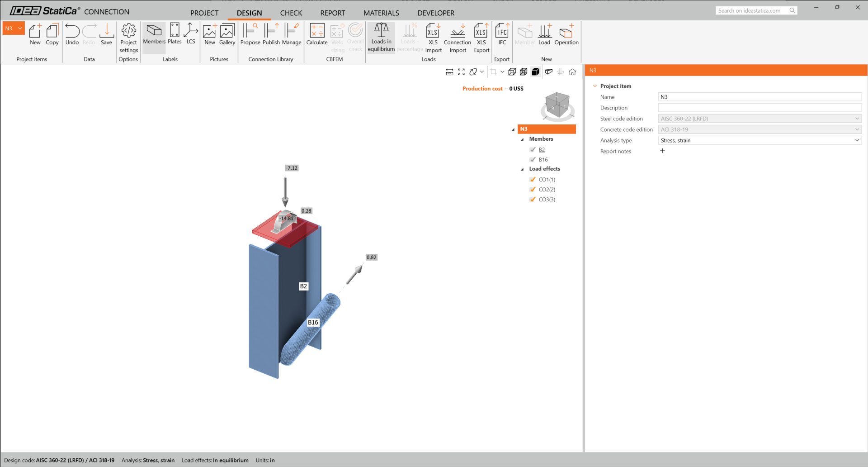The image size is (868, 467).
Task: Save the current project
Action: point(106,34)
